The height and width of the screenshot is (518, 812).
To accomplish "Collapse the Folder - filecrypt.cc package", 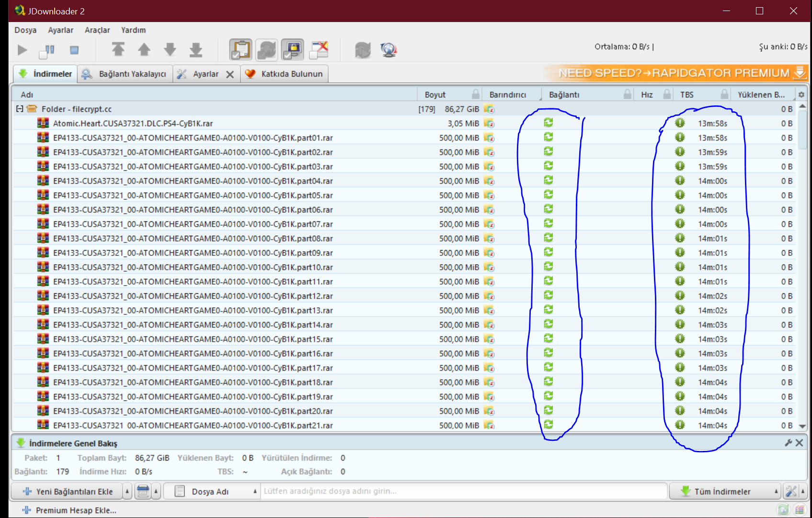I will point(20,109).
